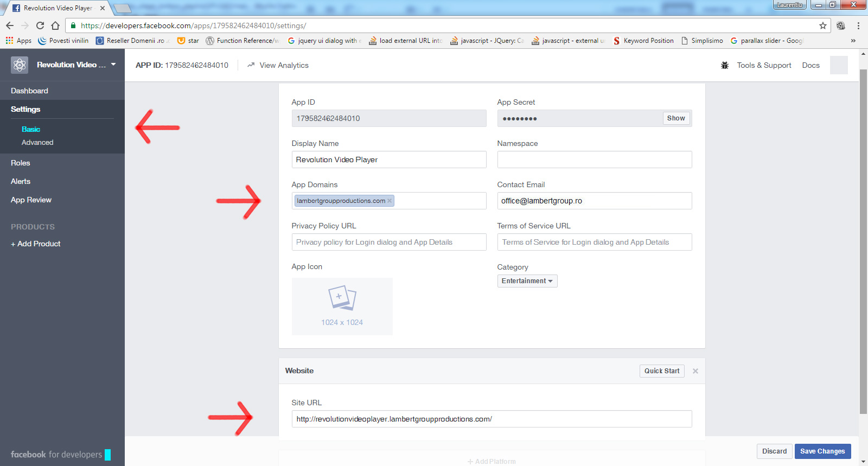Viewport: 868px width, 466px height.
Task: Click the Namespace input field
Action: pyautogui.click(x=595, y=159)
